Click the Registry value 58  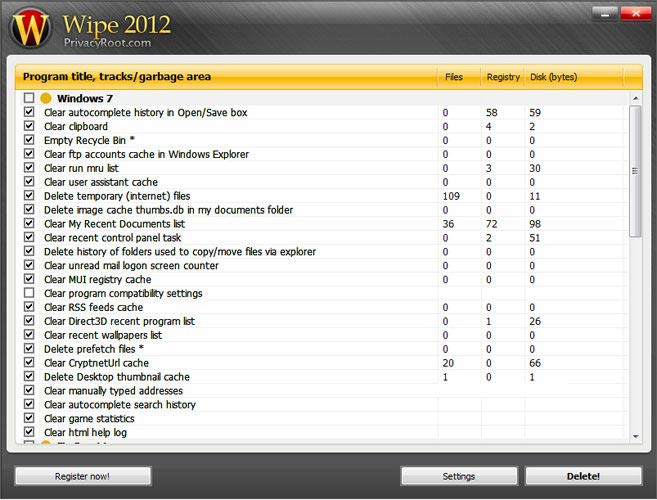(x=491, y=112)
